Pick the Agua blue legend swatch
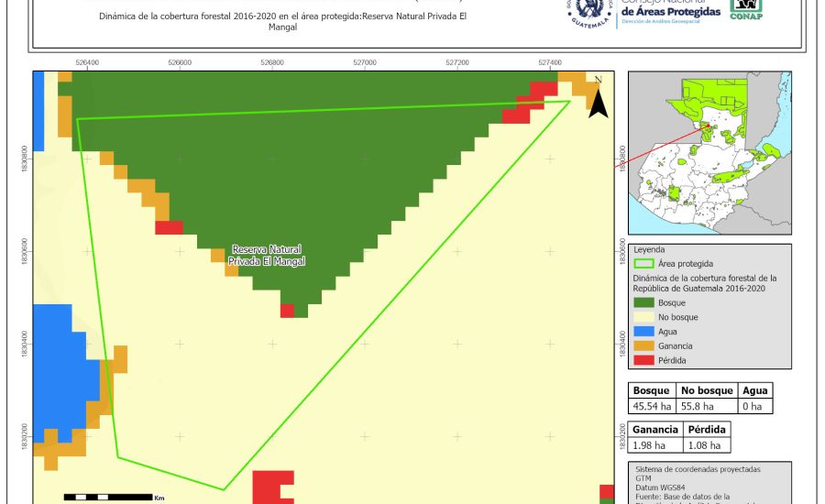 coord(643,332)
